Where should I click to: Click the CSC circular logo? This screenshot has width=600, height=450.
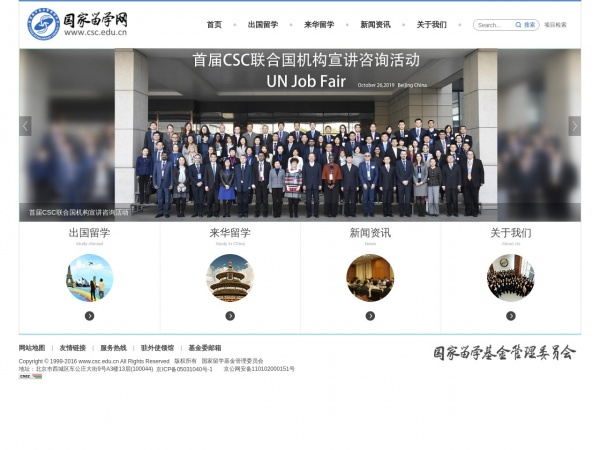click(x=43, y=24)
